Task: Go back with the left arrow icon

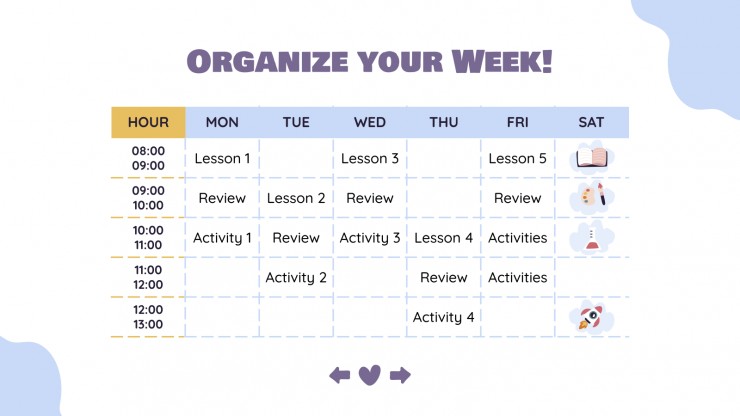Action: [x=340, y=375]
